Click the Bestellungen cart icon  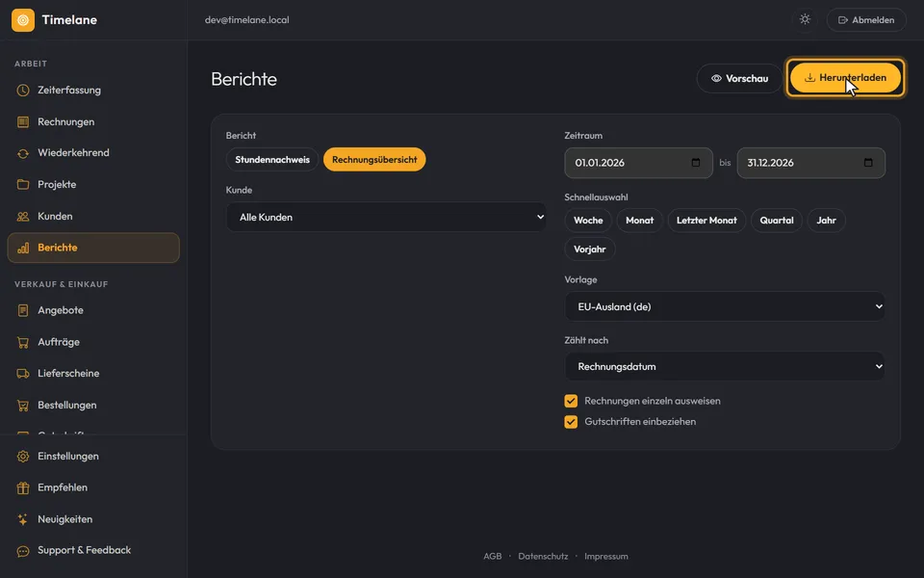[23, 406]
